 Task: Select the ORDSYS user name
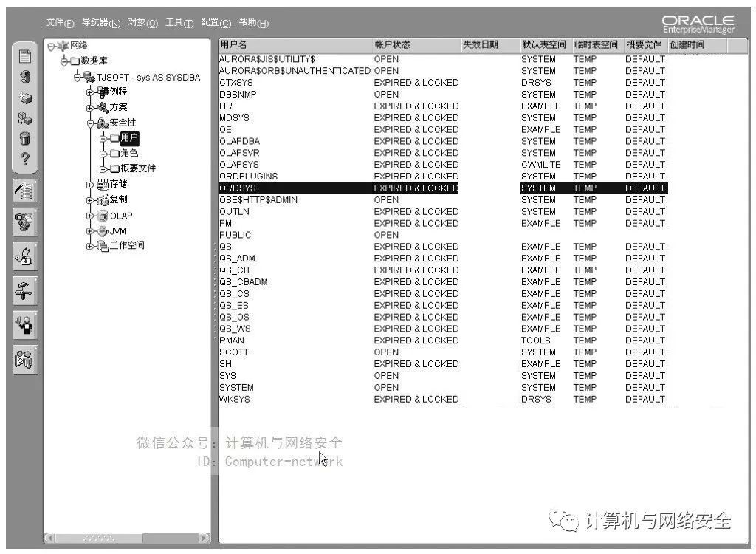238,188
